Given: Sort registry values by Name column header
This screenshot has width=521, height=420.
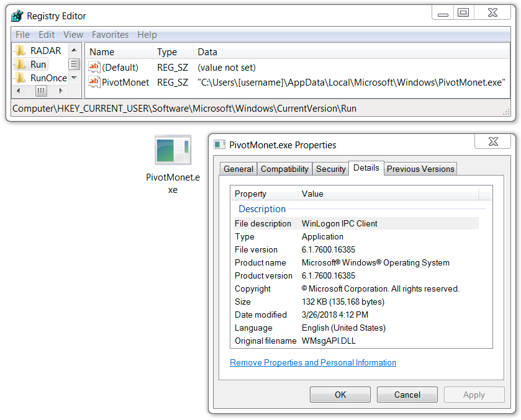Looking at the screenshot, I should click(x=120, y=51).
